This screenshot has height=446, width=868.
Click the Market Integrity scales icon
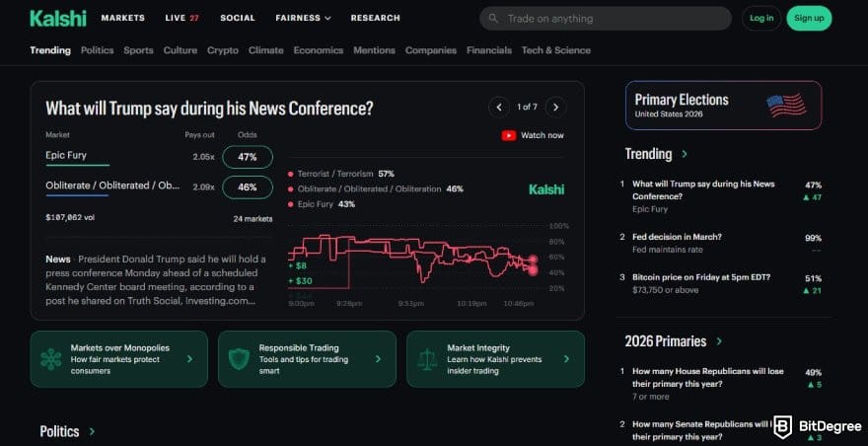(427, 359)
